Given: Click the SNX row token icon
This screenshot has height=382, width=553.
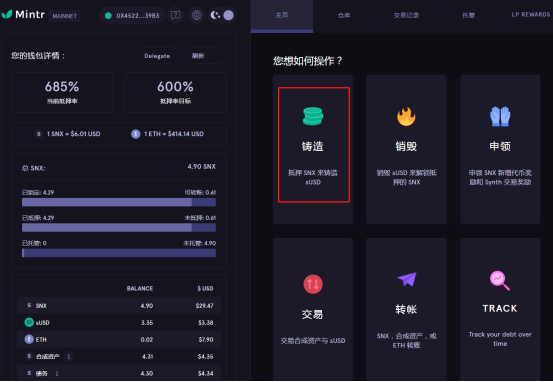Looking at the screenshot, I should [29, 305].
